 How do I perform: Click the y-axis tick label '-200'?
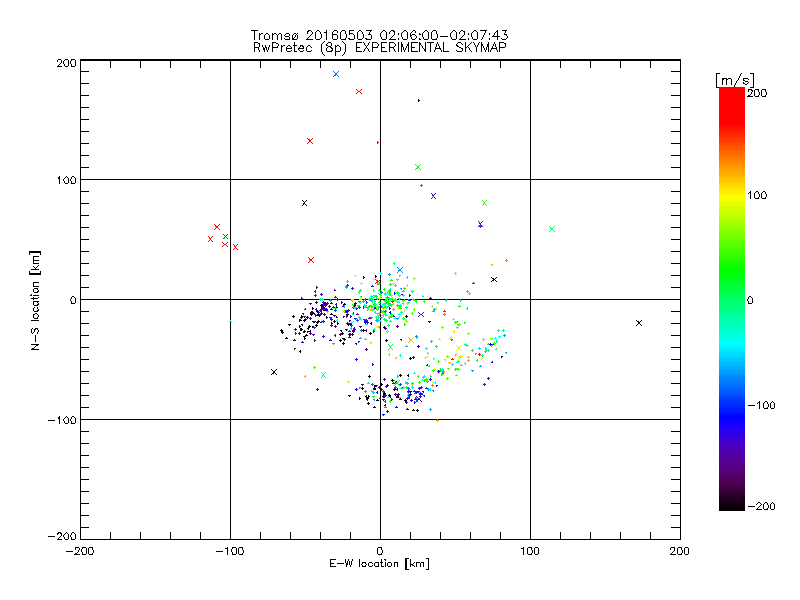[62, 536]
